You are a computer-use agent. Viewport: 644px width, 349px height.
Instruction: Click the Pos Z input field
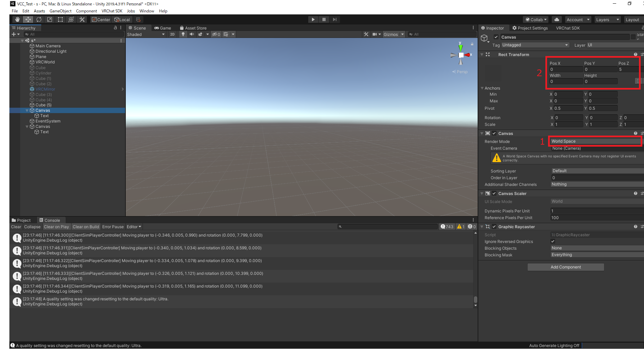coord(627,69)
